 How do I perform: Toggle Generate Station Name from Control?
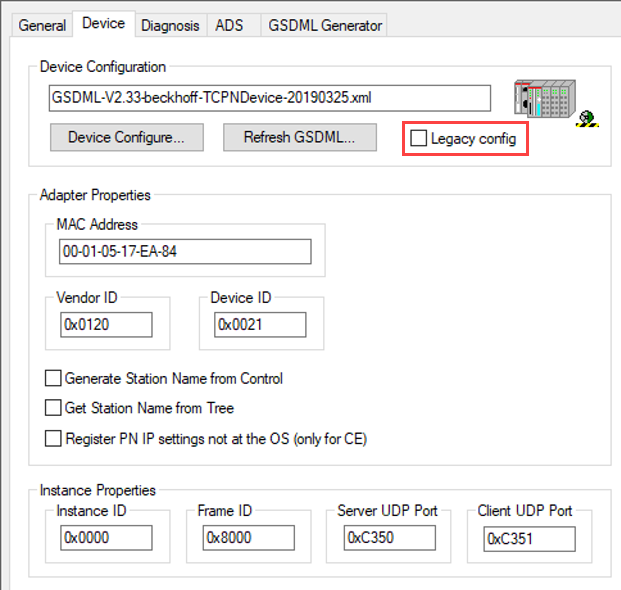[x=53, y=379]
